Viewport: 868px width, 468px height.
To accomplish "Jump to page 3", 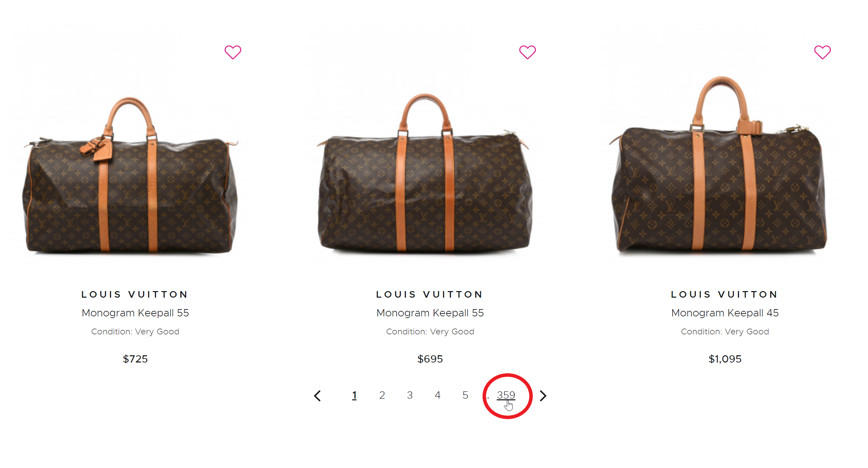I will [x=410, y=395].
